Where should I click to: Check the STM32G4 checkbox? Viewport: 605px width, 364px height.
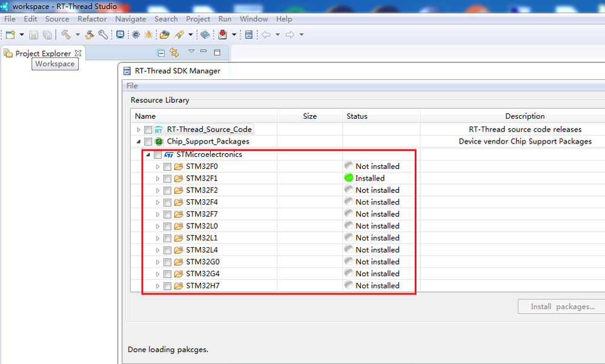point(167,274)
